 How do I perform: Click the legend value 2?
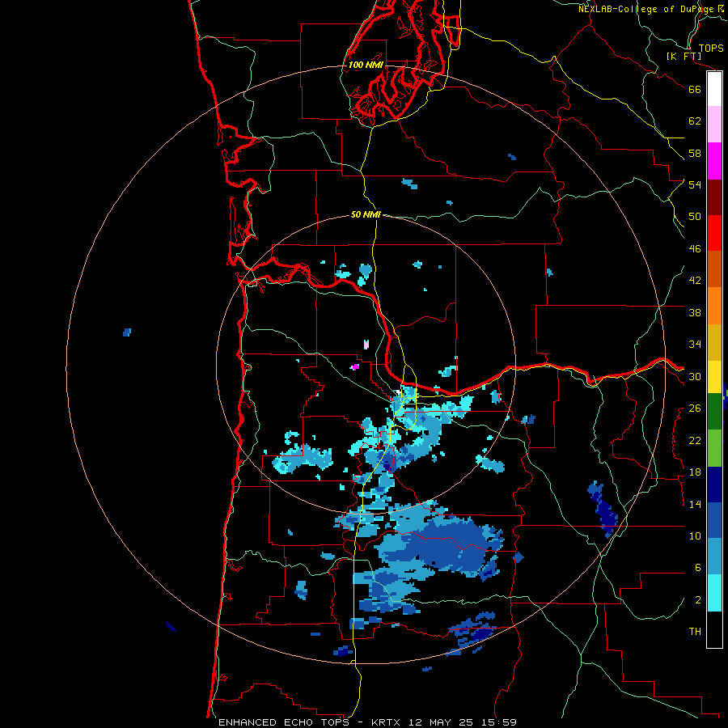(x=697, y=600)
